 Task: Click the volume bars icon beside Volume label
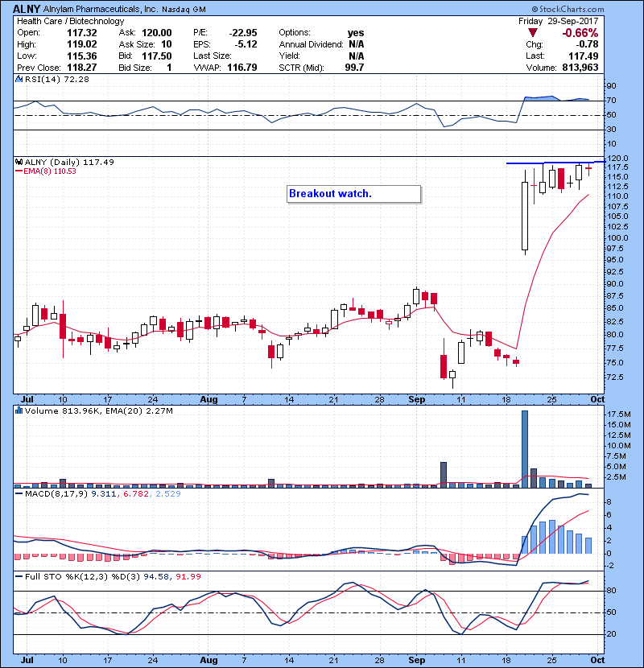[19, 410]
